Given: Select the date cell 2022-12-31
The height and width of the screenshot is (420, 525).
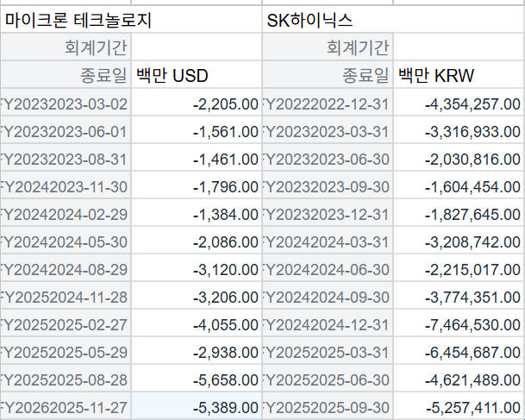Looking at the screenshot, I should 328,103.
